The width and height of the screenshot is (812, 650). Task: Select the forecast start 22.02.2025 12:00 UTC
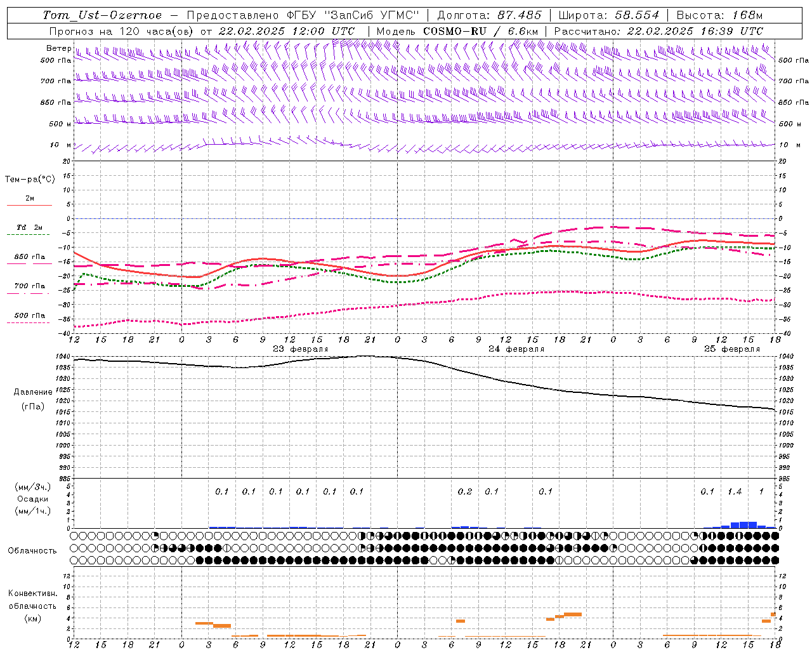pyautogui.click(x=286, y=31)
